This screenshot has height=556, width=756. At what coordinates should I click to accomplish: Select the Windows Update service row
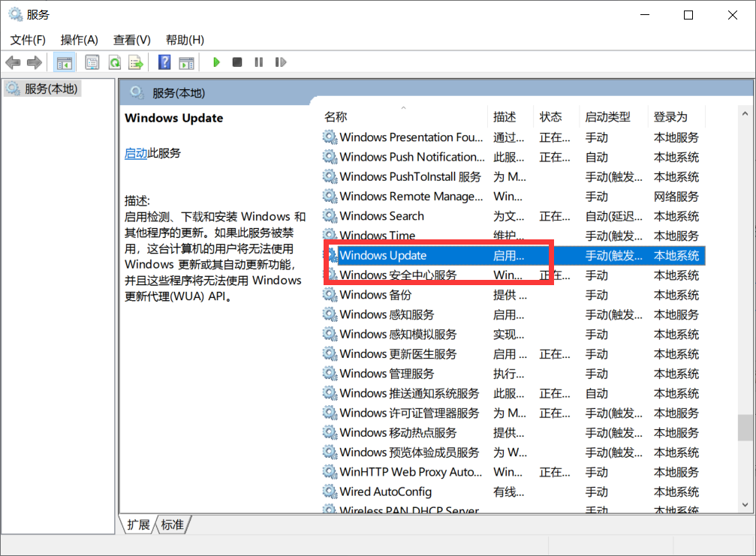(514, 255)
